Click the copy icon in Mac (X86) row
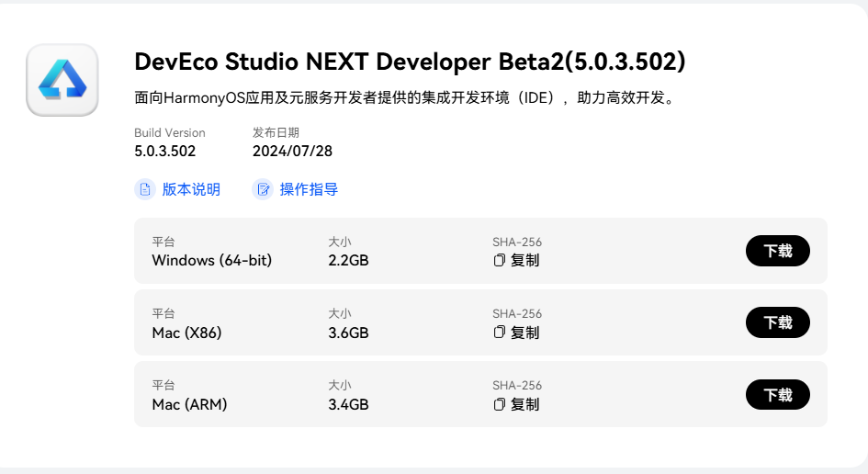This screenshot has height=474, width=868. click(500, 332)
